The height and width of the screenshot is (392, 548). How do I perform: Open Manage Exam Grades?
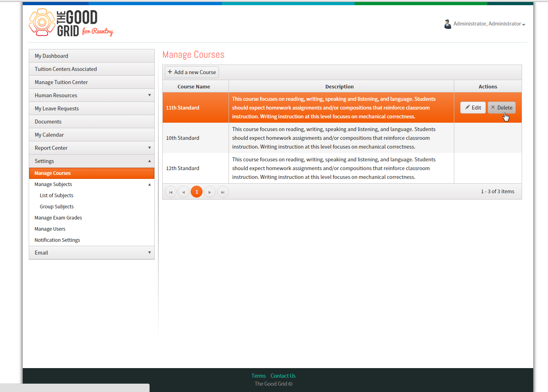tap(58, 218)
